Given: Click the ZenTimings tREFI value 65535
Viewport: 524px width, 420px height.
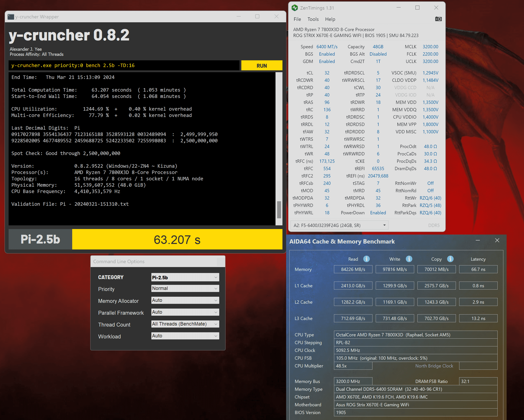Looking at the screenshot, I should 378,168.
